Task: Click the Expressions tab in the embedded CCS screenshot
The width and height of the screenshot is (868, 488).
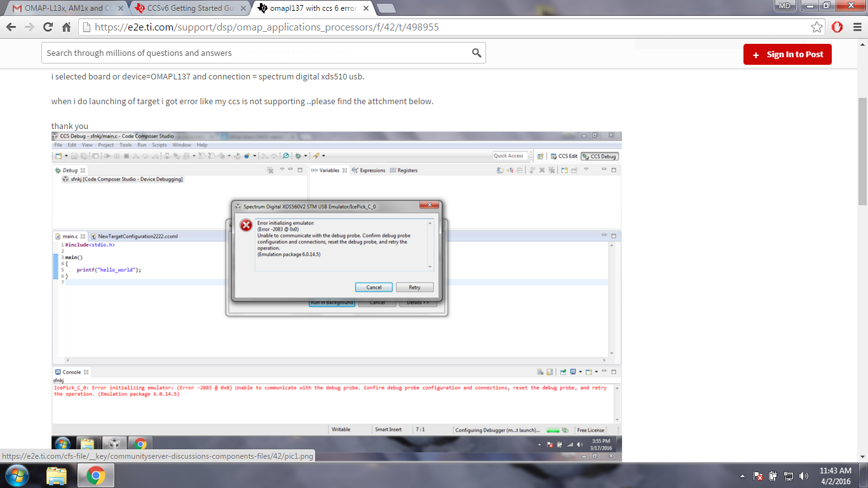Action: (x=369, y=170)
